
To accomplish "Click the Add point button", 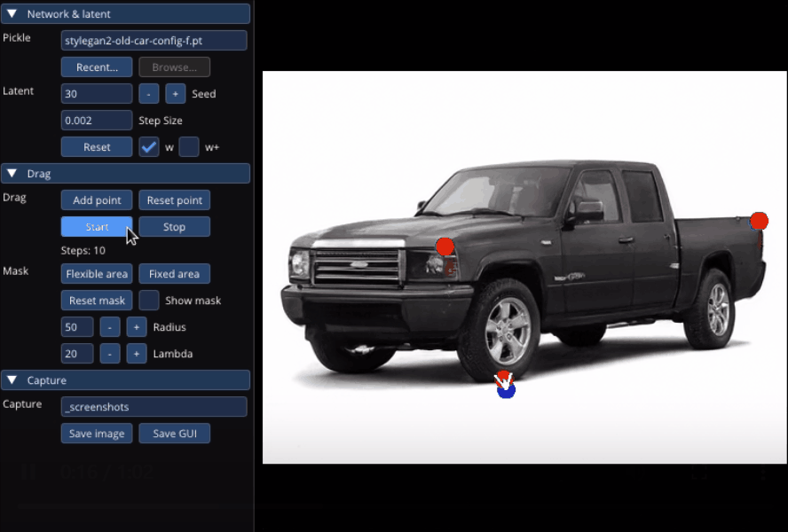I will coord(97,199).
